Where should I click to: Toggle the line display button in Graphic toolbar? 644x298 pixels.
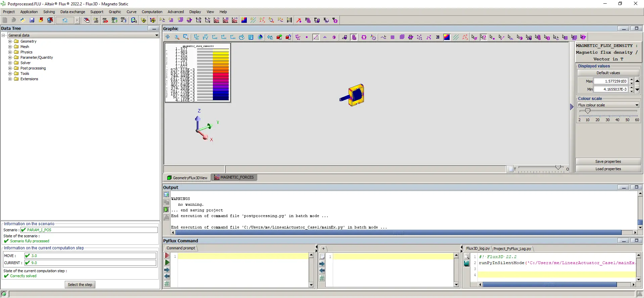tap(316, 37)
